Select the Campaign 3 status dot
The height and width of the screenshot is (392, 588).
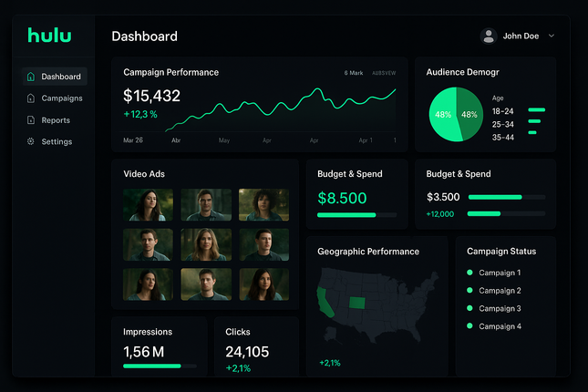[469, 308]
